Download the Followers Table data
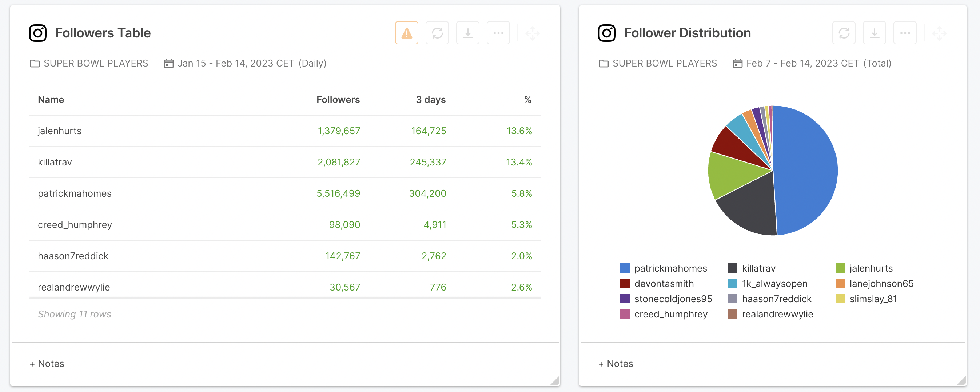 (x=467, y=33)
